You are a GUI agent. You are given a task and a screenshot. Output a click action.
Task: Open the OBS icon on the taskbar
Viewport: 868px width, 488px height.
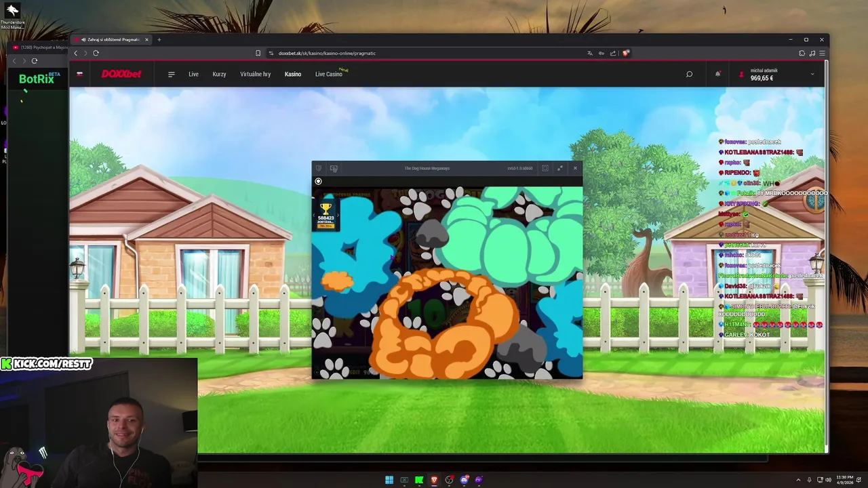coord(449,480)
